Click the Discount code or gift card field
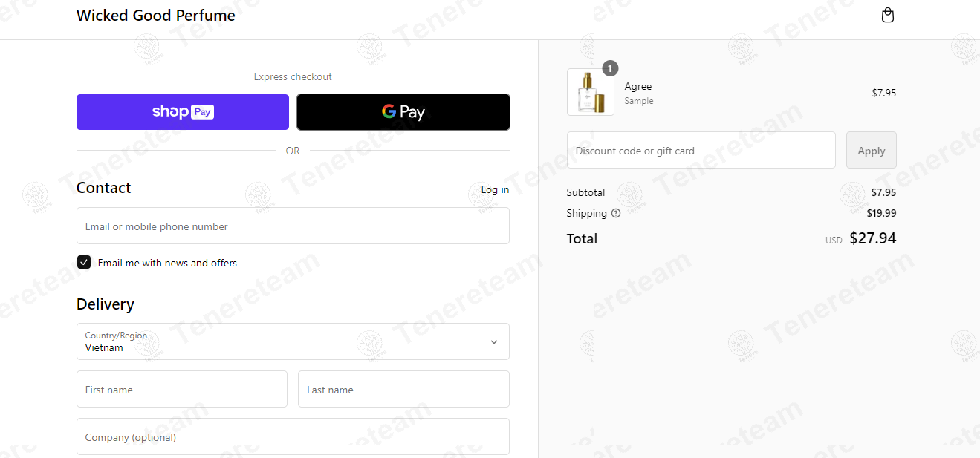 [701, 150]
